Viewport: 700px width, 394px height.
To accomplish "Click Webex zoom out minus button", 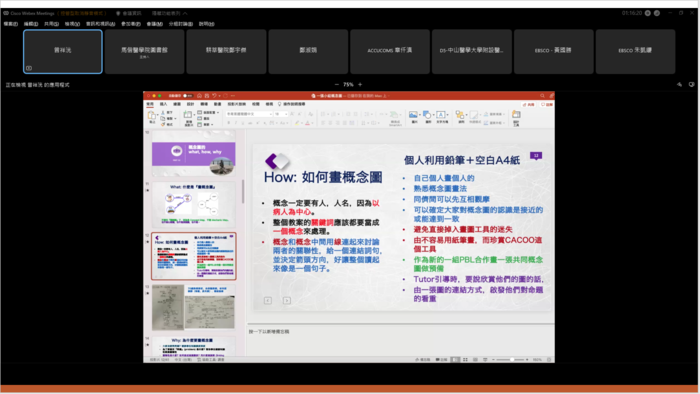I will (337, 84).
